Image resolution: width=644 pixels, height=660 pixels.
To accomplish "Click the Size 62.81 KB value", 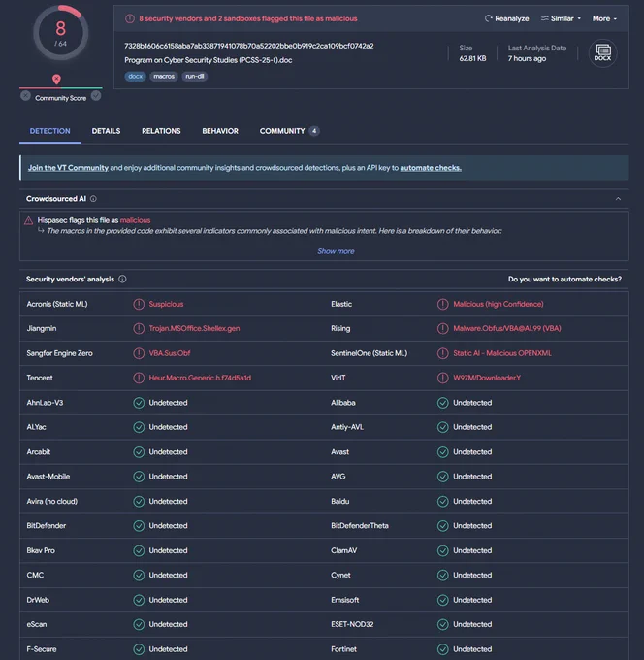I will [x=472, y=58].
